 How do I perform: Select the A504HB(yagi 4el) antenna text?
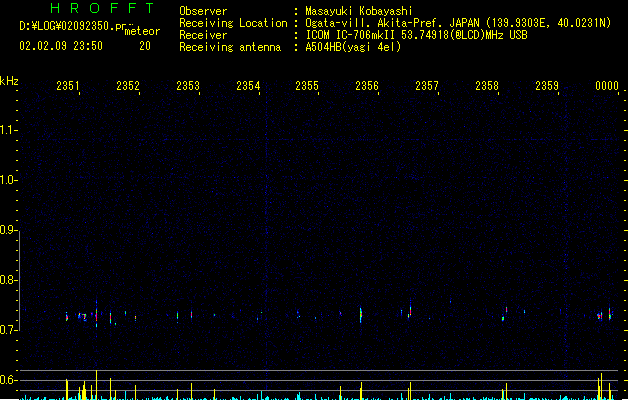[x=353, y=47]
